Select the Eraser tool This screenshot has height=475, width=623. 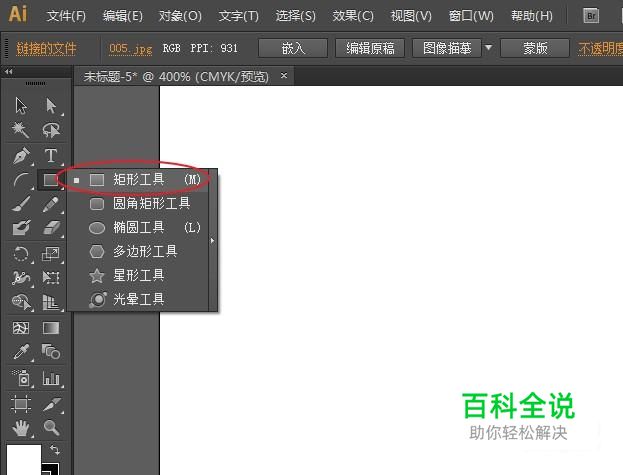(x=51, y=228)
